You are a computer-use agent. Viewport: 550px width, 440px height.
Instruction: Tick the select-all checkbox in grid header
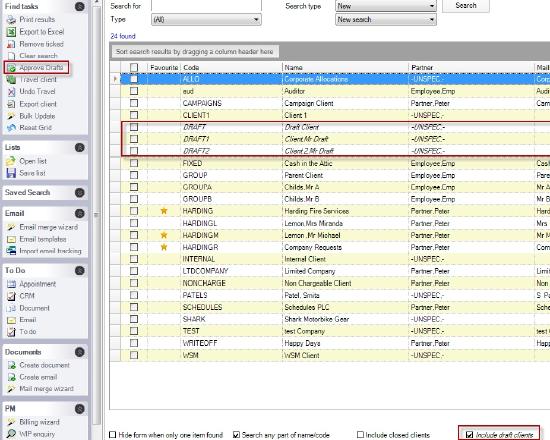click(134, 67)
